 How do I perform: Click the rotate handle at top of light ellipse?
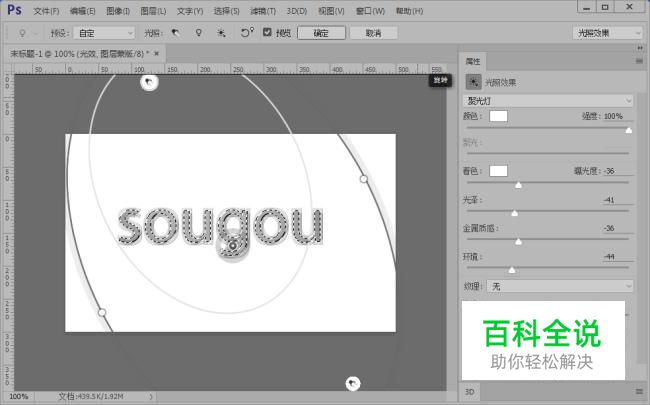coord(149,82)
